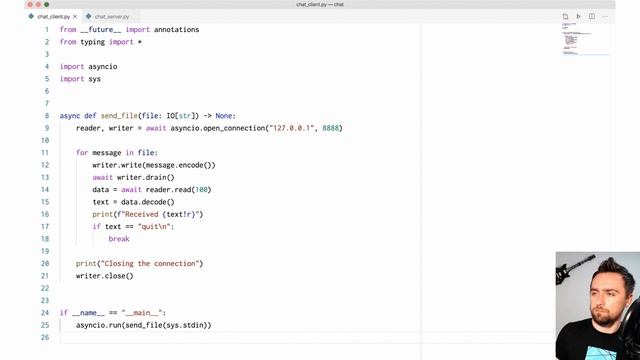Click the window title "chat_client.py — chat"
This screenshot has width=640, height=360.
[x=320, y=4]
